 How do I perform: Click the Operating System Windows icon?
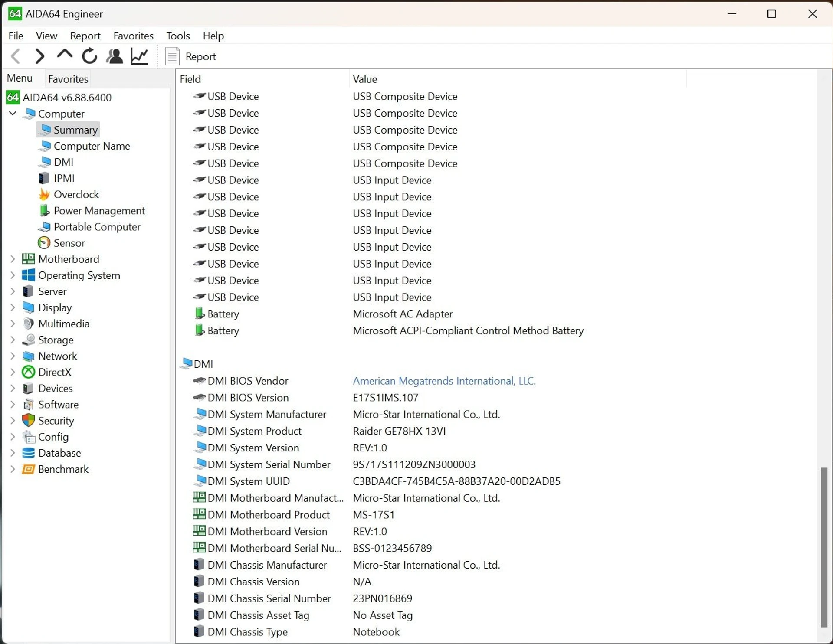(28, 275)
